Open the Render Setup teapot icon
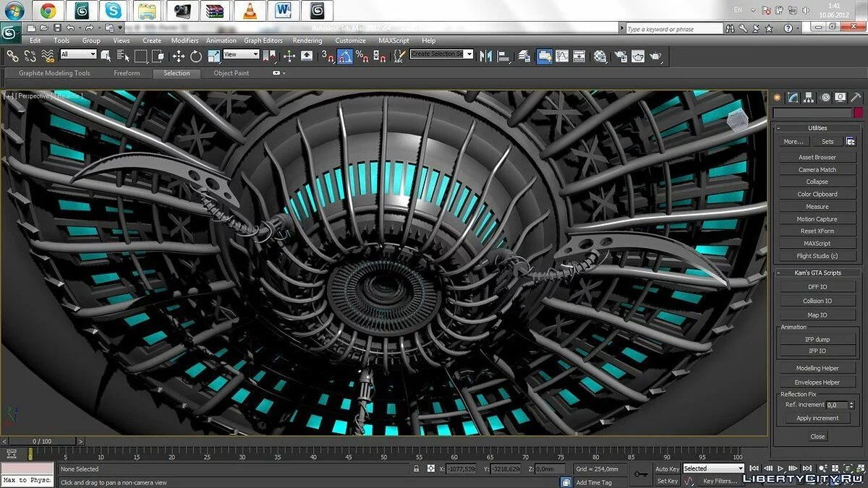The image size is (868, 488). point(620,56)
